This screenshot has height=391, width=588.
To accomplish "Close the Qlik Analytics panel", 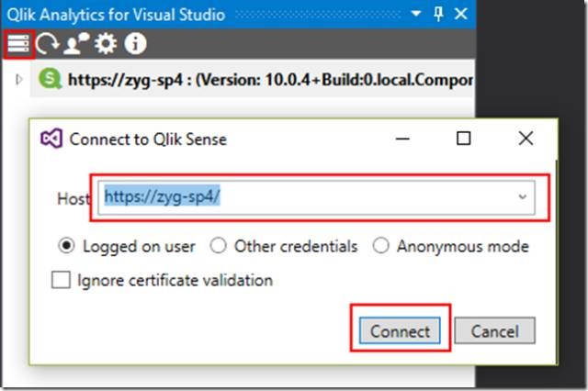I will 461,14.
